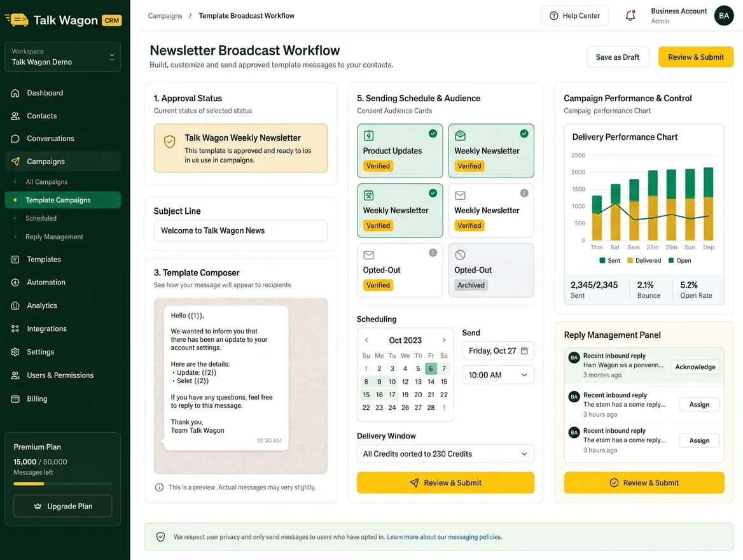Click the Save as Draft button
Image resolution: width=743 pixels, height=560 pixels.
[618, 57]
